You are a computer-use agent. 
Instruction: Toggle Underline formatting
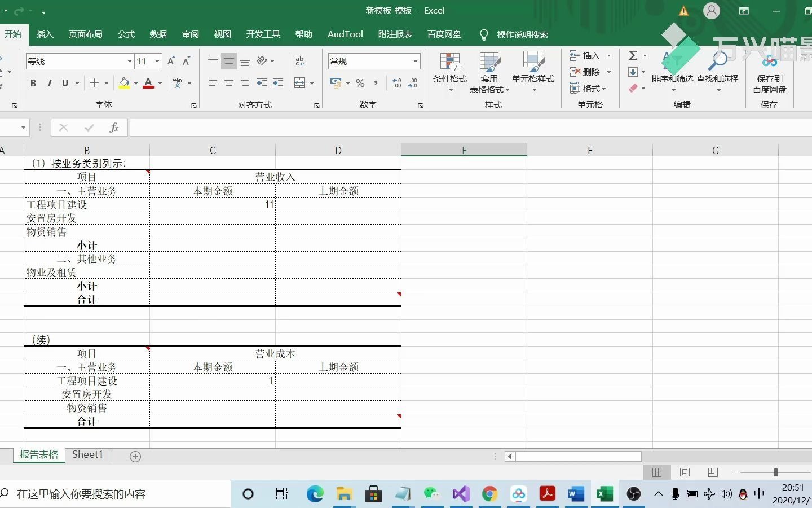(x=65, y=83)
